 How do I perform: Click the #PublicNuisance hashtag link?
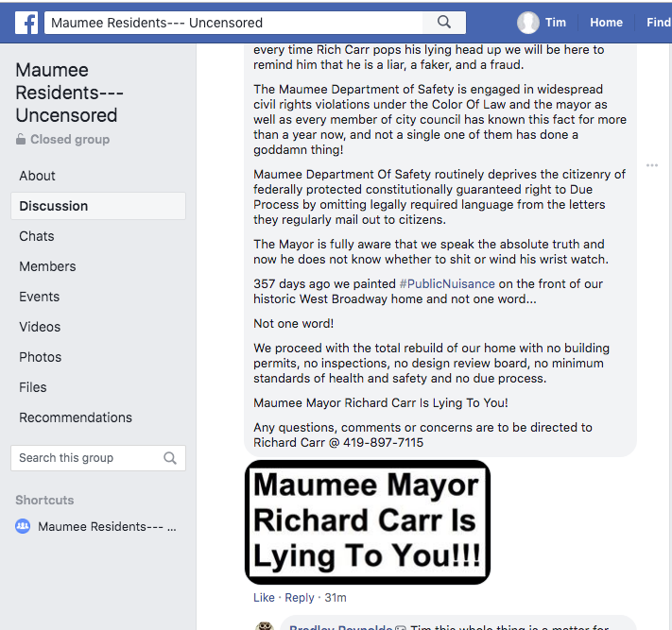(x=448, y=283)
